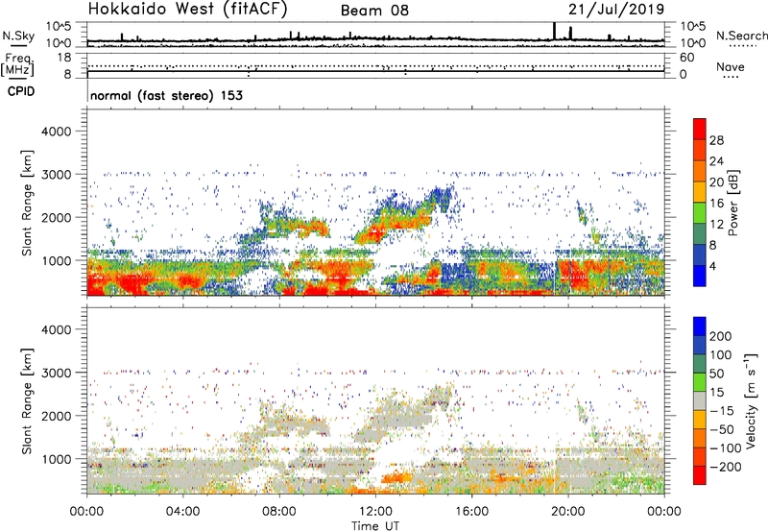Viewport: 768px width, 532px height.
Task: Select the 'Beam 08' label
Action: 374,11
